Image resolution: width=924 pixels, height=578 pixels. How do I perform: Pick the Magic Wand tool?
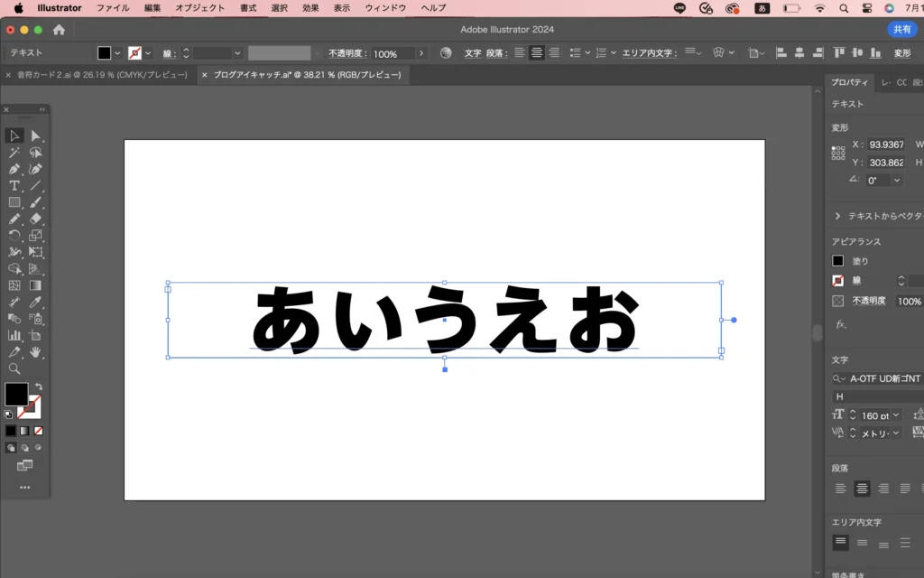(x=14, y=153)
